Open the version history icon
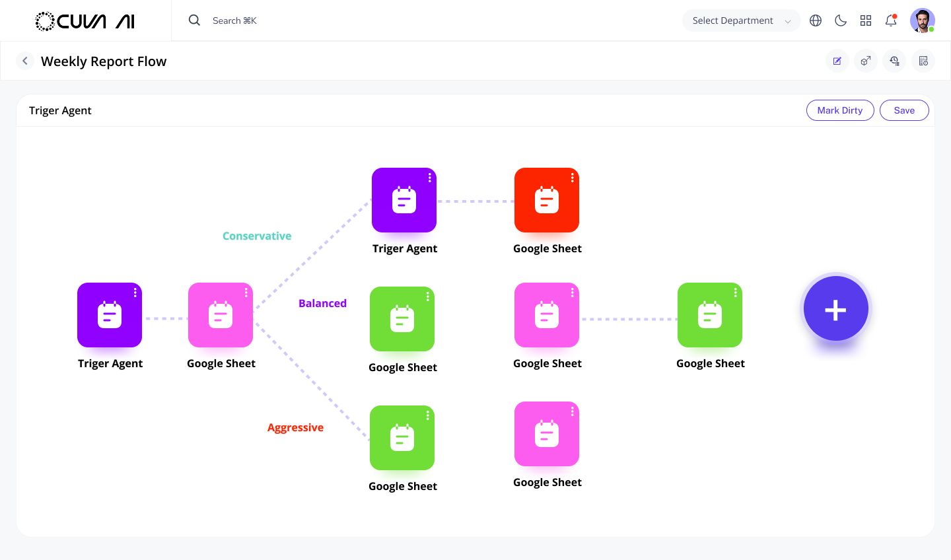This screenshot has width=951, height=560. coord(894,61)
